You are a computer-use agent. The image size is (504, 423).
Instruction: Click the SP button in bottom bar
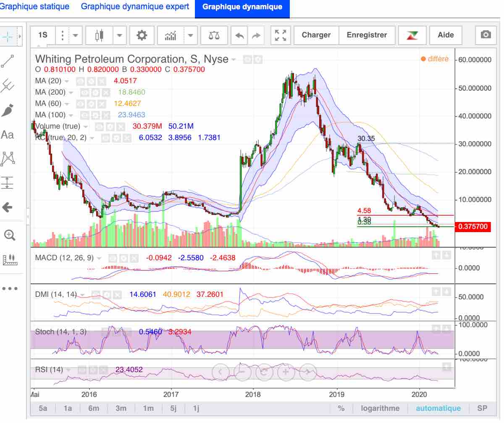(482, 408)
